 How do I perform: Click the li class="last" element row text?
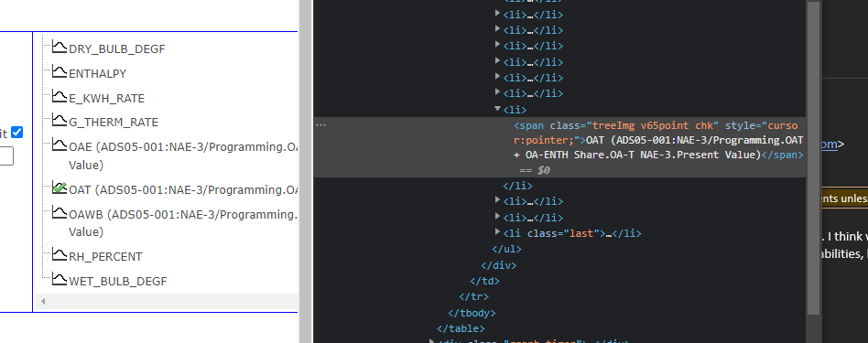[572, 233]
